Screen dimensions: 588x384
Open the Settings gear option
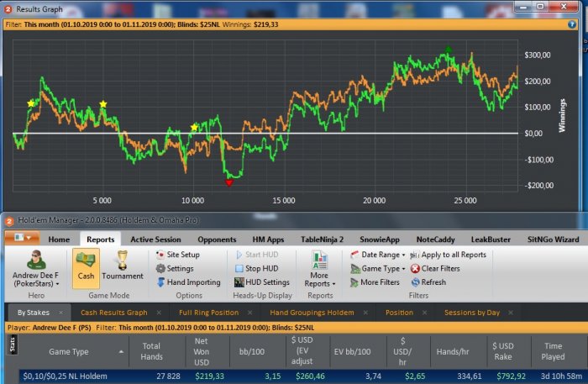click(175, 269)
